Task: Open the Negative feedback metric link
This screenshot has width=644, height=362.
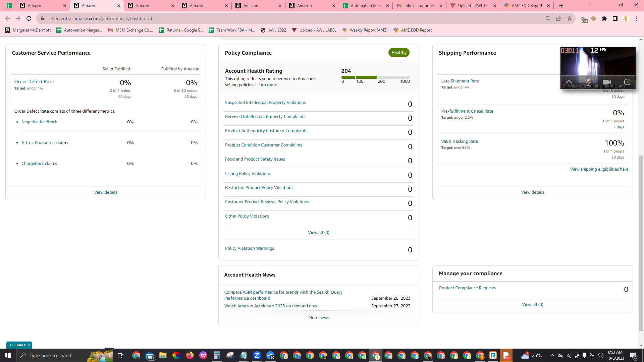Action: point(39,122)
